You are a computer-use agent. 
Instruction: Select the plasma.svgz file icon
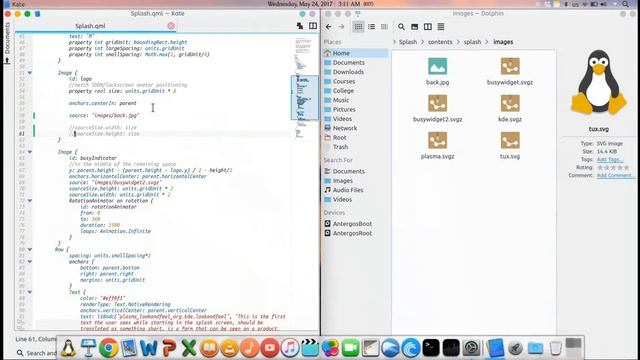437,140
